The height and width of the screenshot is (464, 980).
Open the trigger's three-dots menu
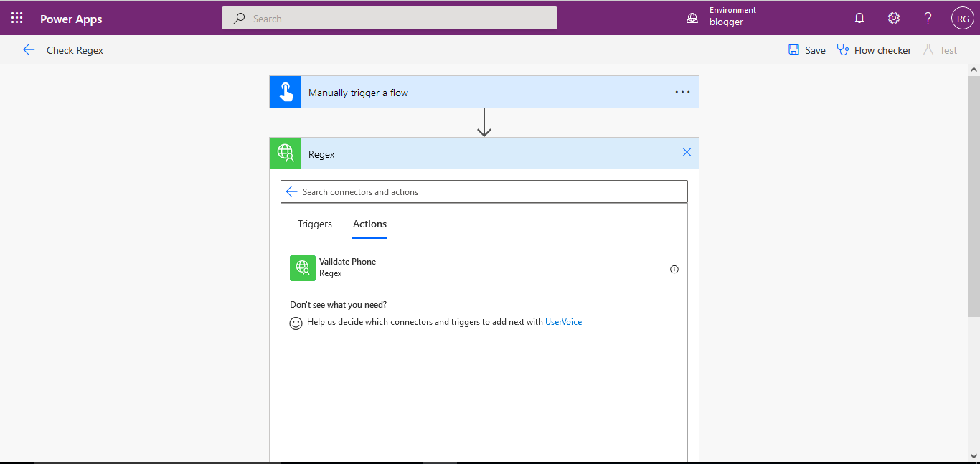click(x=682, y=92)
